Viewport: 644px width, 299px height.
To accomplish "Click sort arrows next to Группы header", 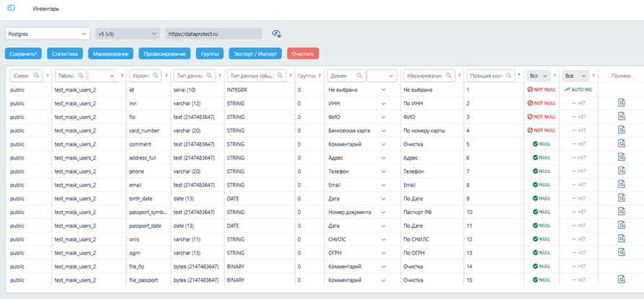I will point(319,76).
